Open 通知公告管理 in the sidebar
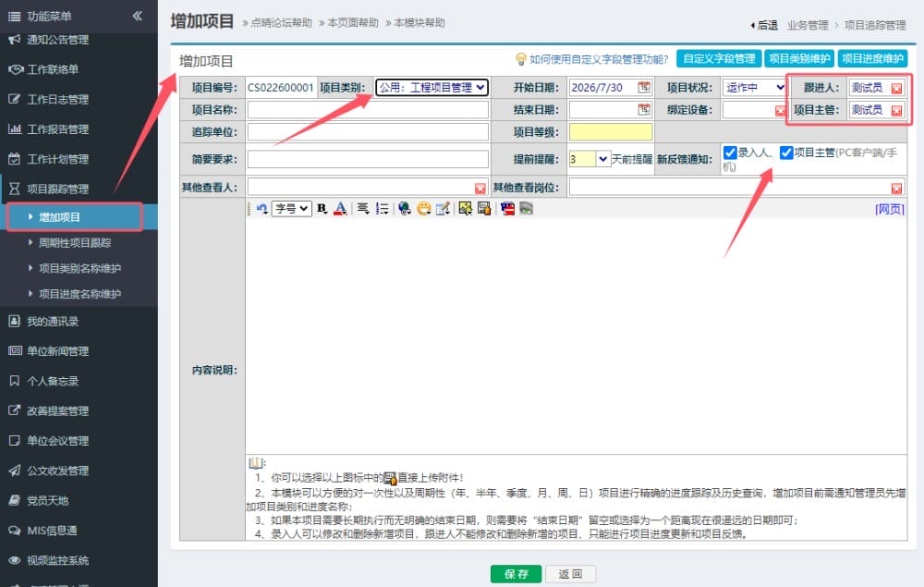924x587 pixels. (57, 40)
